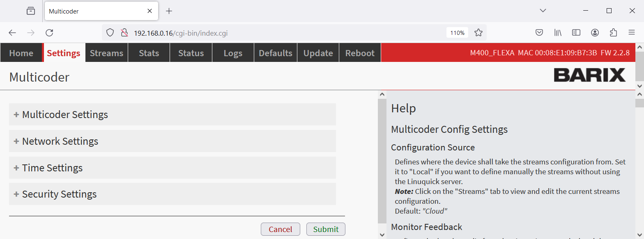Click the browser back arrow
Image resolution: width=644 pixels, height=239 pixels.
(x=12, y=33)
